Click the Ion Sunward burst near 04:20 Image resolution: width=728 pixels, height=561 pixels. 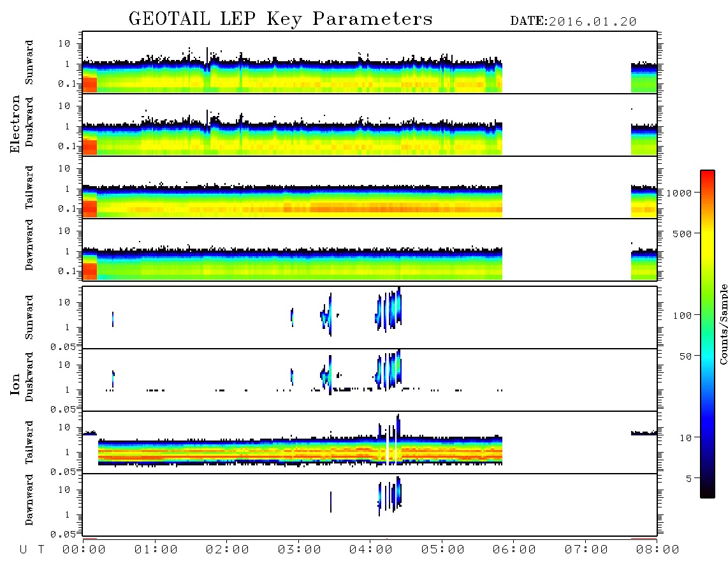(x=389, y=310)
